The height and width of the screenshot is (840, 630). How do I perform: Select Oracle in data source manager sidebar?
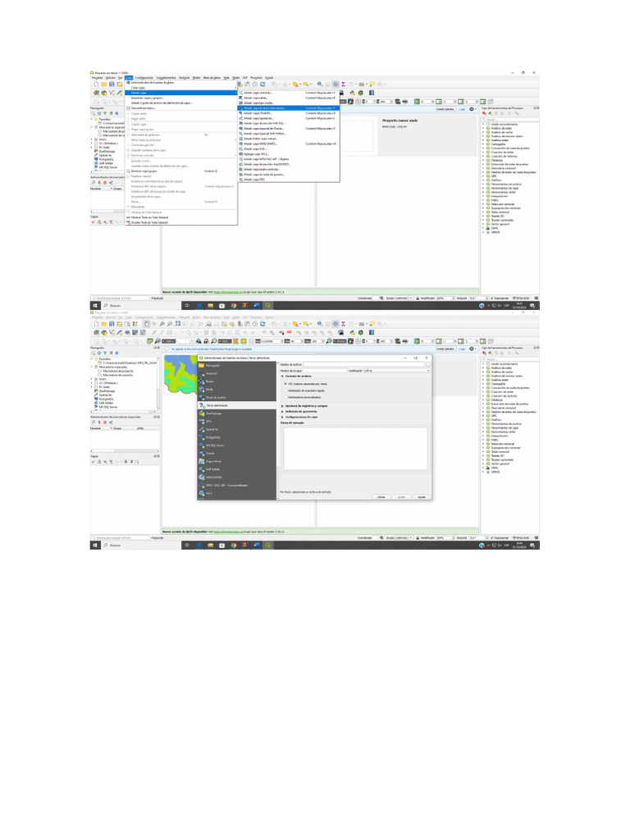(237, 453)
